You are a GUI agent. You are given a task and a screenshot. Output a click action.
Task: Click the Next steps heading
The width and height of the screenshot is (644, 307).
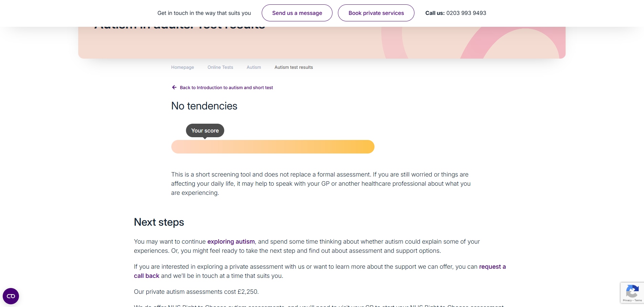point(159,222)
